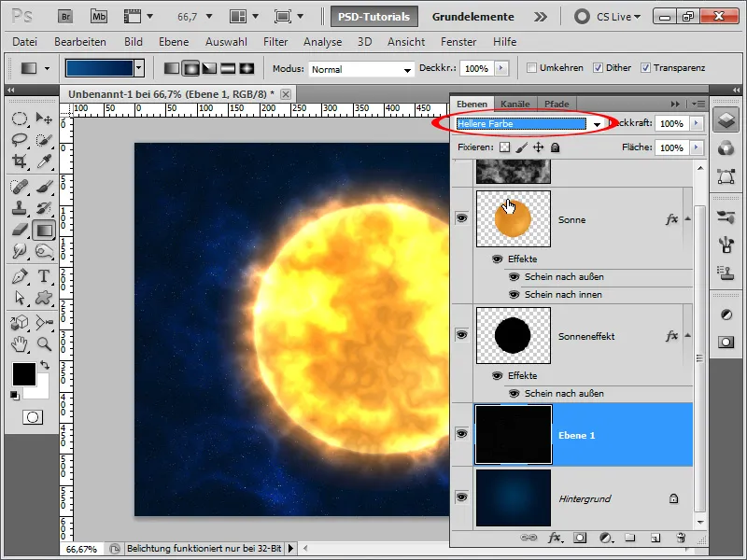Select the Lasso tool
747x560 pixels.
19,140
